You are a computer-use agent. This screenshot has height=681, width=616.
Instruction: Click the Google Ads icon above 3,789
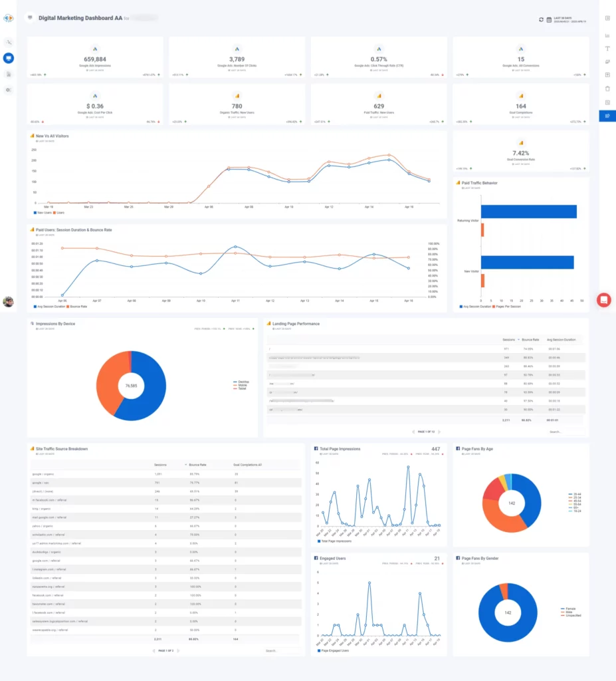click(237, 49)
